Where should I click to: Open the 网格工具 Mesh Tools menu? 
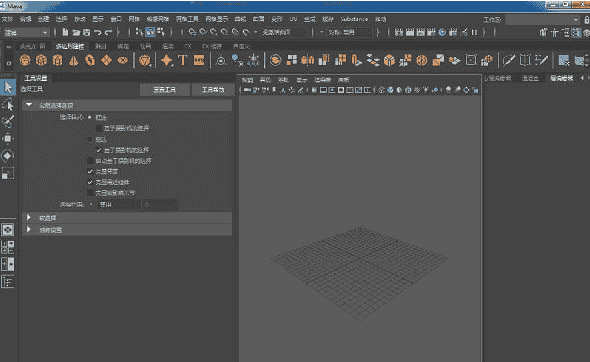pyautogui.click(x=187, y=19)
